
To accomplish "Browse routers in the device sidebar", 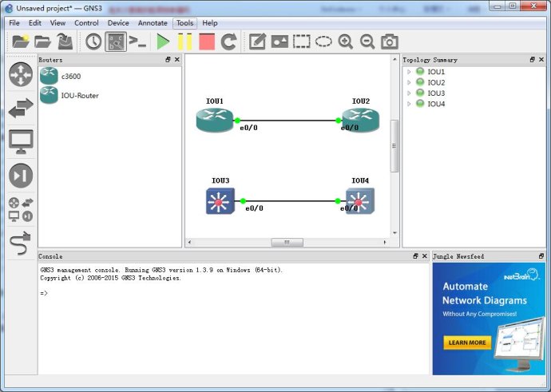I will [21, 74].
